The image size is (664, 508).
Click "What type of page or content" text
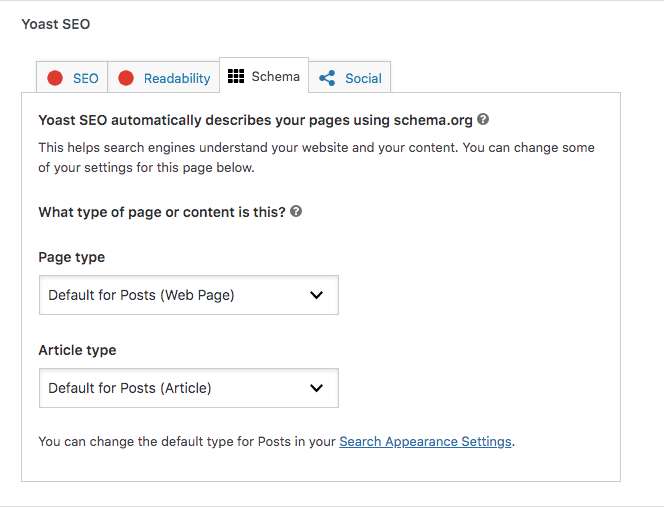161,212
